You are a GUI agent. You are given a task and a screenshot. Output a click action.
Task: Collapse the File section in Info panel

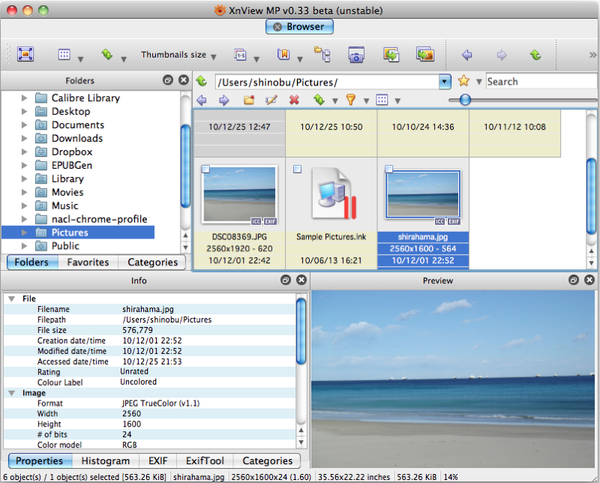11,298
